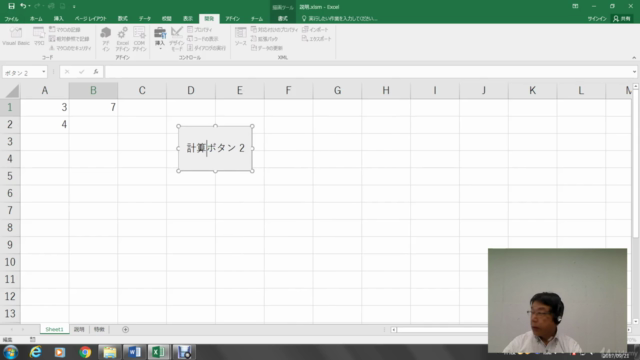Open COM アドイン icon

pyautogui.click(x=139, y=39)
